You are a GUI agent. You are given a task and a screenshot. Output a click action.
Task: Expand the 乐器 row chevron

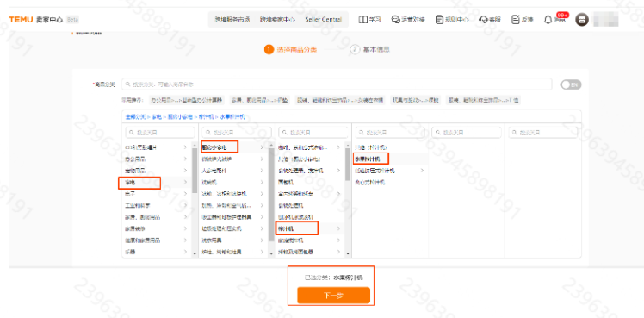[186, 252]
